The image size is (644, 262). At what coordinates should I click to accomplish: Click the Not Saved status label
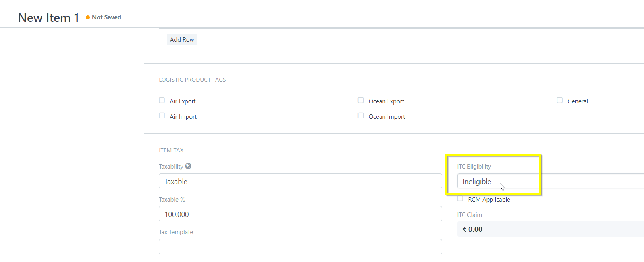click(x=106, y=17)
